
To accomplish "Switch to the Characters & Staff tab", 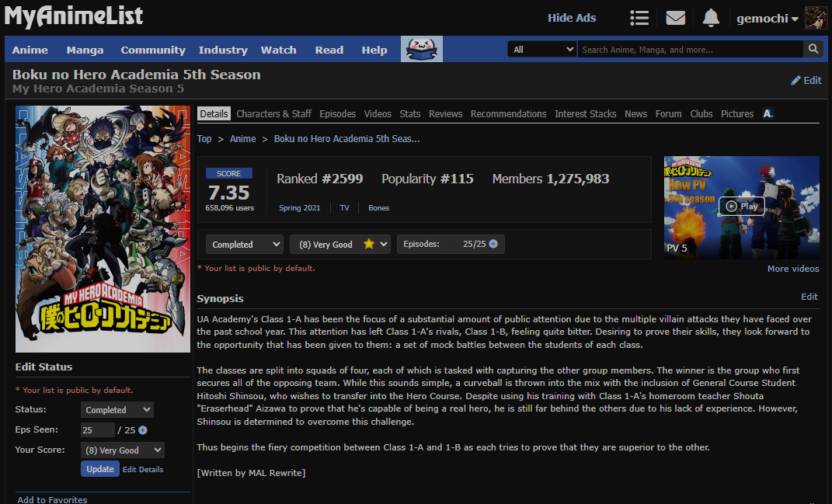I will point(273,113).
